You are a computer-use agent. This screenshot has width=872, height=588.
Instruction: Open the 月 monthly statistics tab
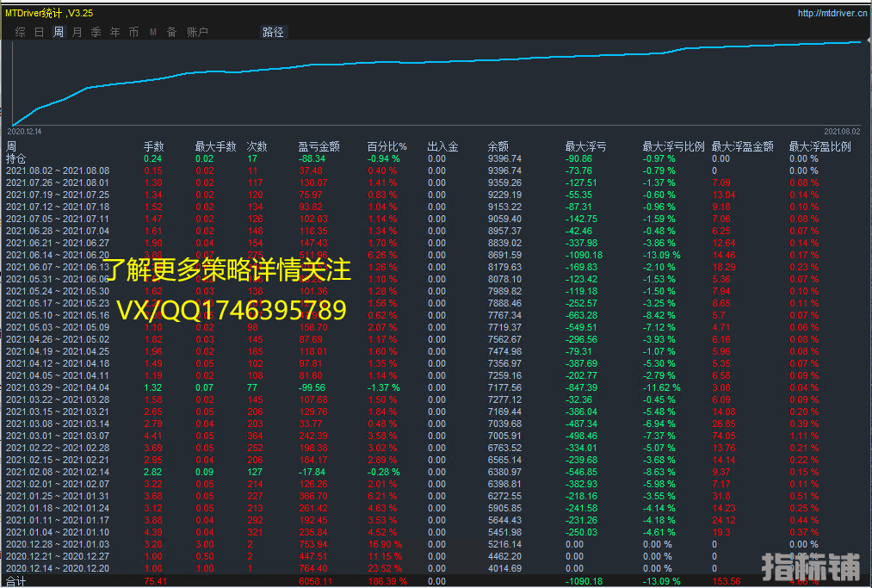click(x=77, y=32)
